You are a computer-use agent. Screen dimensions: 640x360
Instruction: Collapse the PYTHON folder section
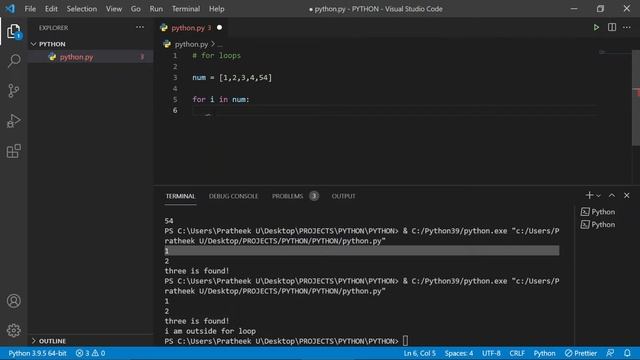point(52,44)
